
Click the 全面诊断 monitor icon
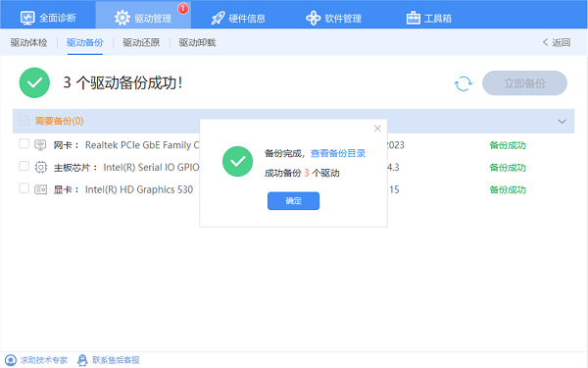click(27, 18)
